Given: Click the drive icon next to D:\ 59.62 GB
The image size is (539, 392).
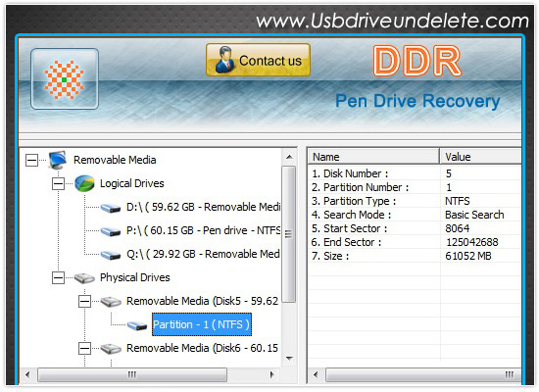Looking at the screenshot, I should [111, 208].
